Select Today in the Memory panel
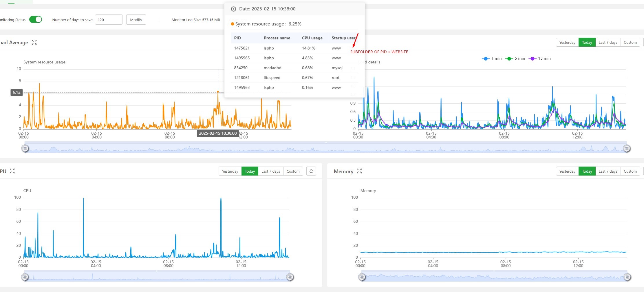Image resolution: width=644 pixels, height=292 pixels. click(587, 171)
